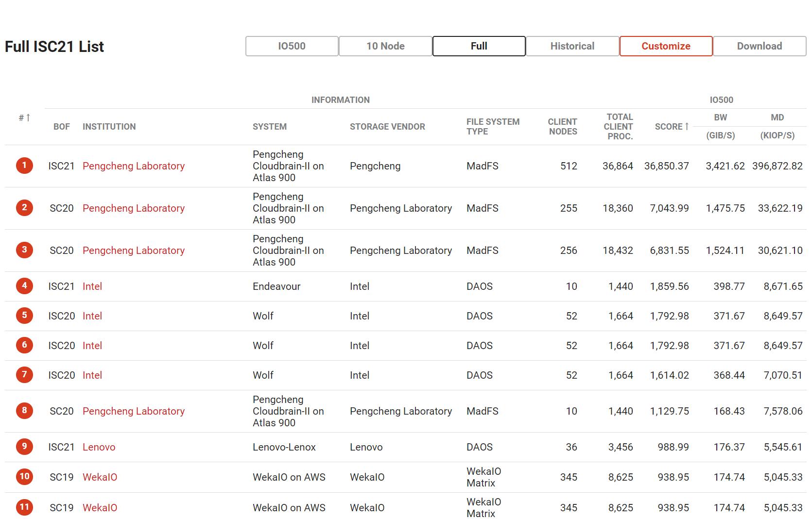Click the rank 9 badge for Lenovo
Screen dimensions: 812x519
(x=24, y=447)
